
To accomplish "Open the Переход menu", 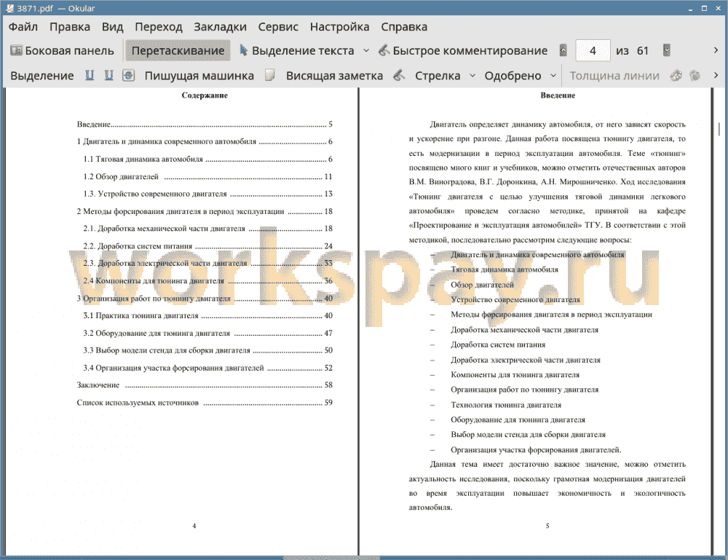I will coord(158,27).
